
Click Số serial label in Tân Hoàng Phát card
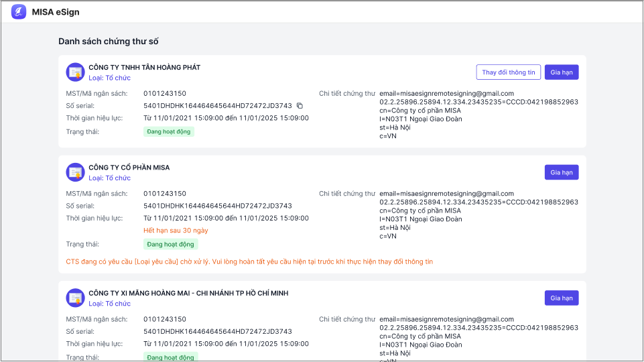point(80,106)
